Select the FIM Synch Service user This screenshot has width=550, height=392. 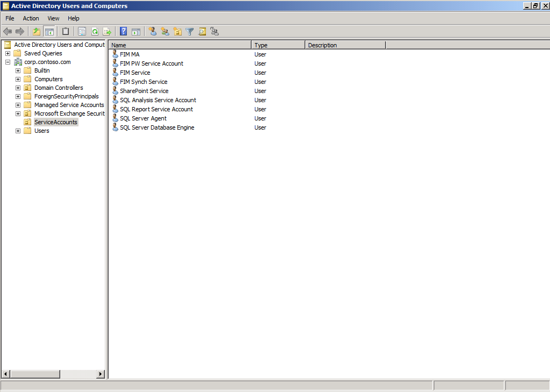coord(144,82)
